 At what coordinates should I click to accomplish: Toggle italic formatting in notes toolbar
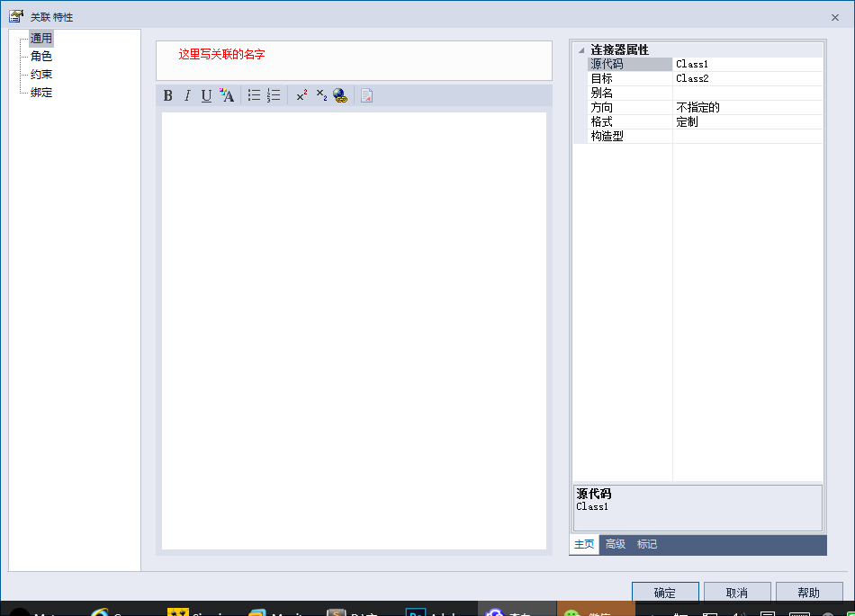point(187,96)
